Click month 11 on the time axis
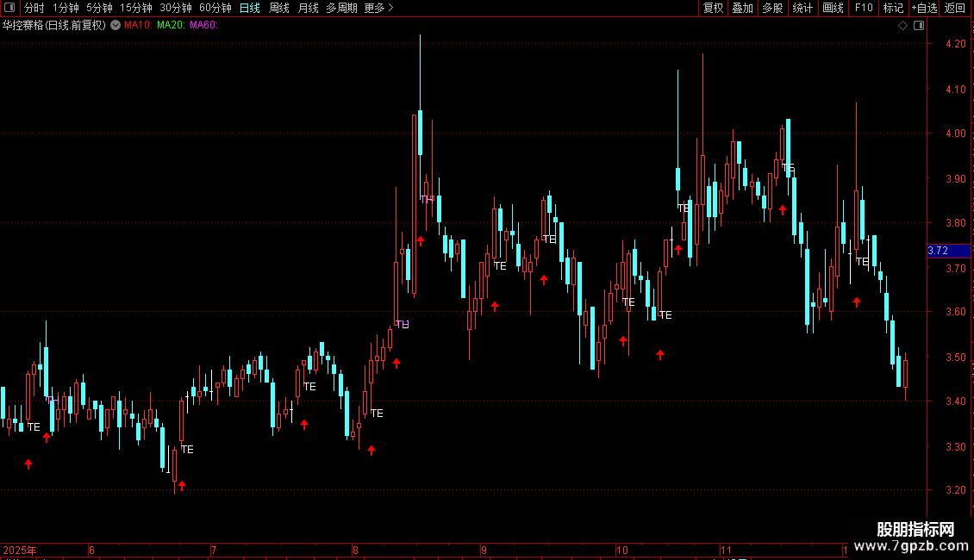 pyautogui.click(x=726, y=550)
